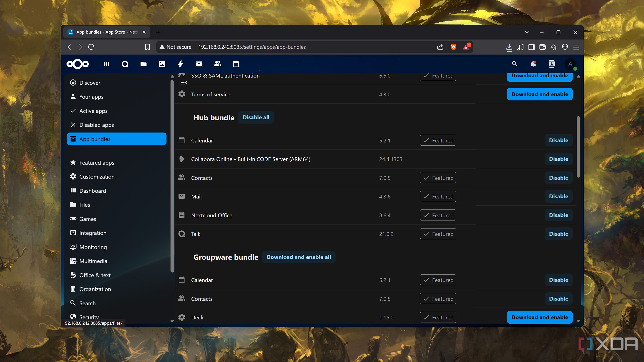Click the main content vertical scrollbar thumb
Image resolution: width=644 pixels, height=362 pixels.
[578, 147]
